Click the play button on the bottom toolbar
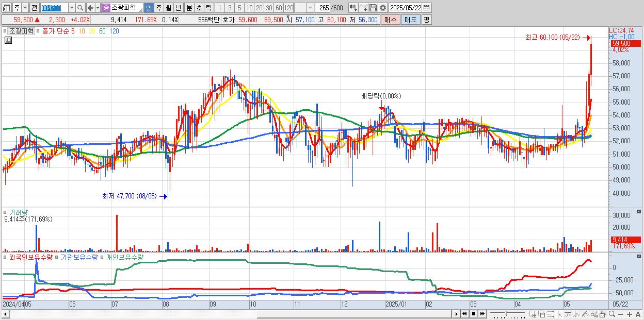 click(x=456, y=314)
